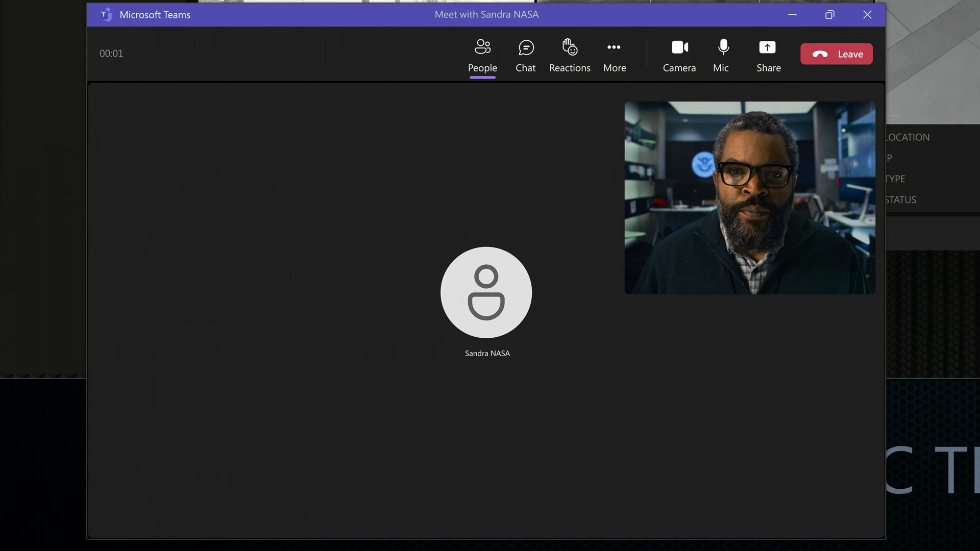Minimize the Teams meeting window

point(792,15)
